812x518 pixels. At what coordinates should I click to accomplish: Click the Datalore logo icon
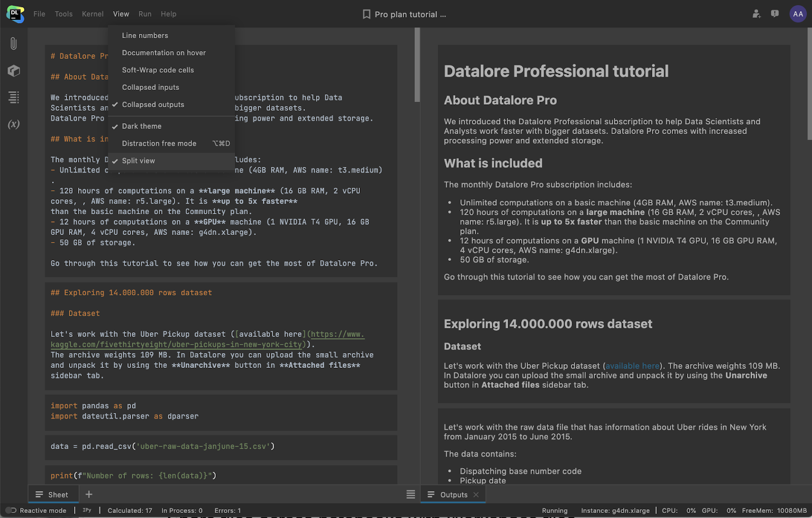point(15,14)
